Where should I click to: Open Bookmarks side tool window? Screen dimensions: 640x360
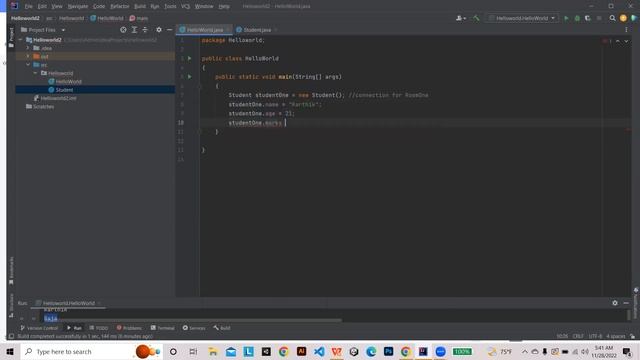pyautogui.click(x=11, y=270)
